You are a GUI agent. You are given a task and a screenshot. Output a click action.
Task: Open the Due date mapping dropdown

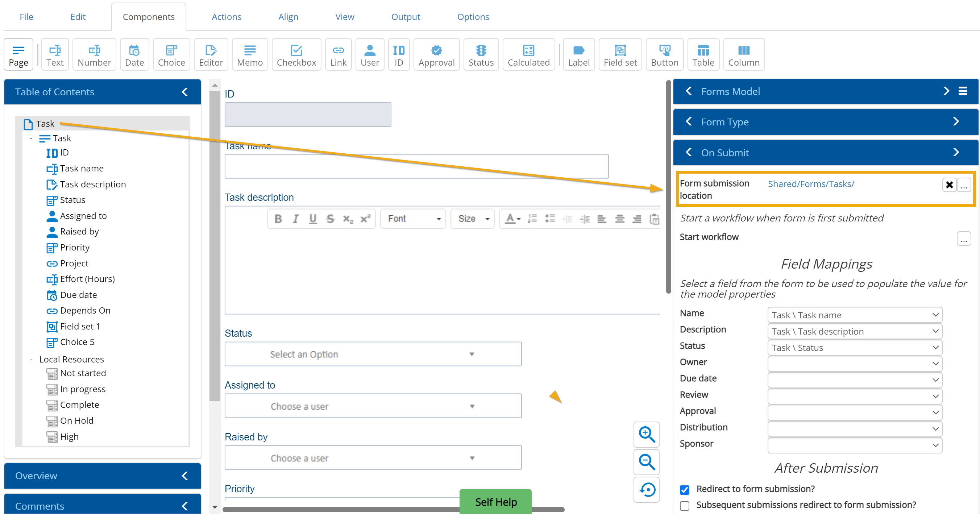point(855,380)
